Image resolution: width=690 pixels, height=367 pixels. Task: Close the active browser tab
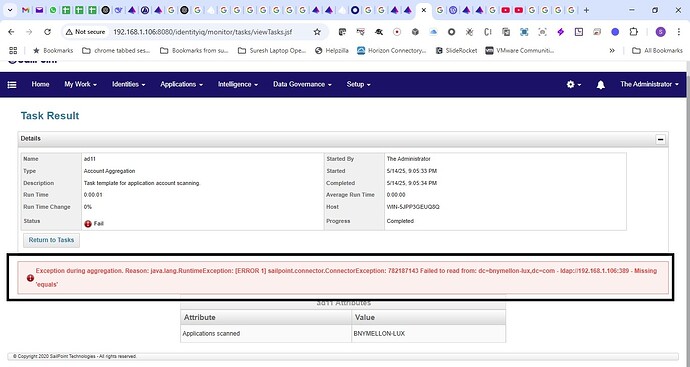[x=423, y=10]
